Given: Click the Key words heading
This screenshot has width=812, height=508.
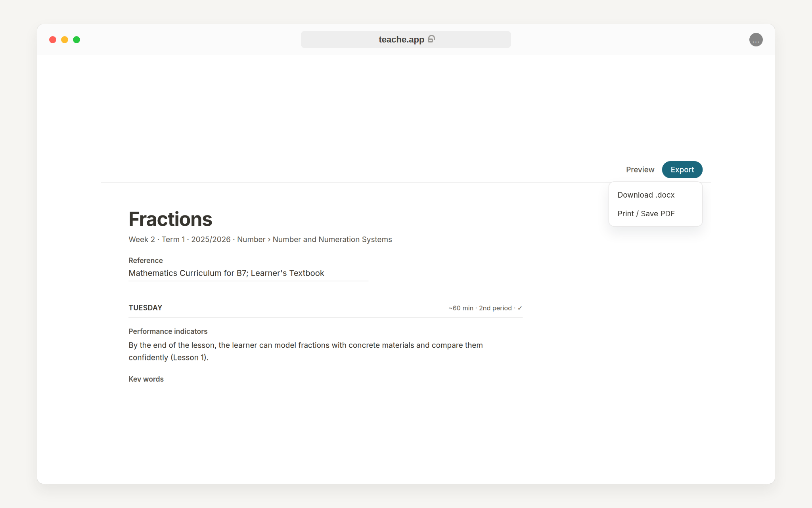Looking at the screenshot, I should [x=146, y=379].
